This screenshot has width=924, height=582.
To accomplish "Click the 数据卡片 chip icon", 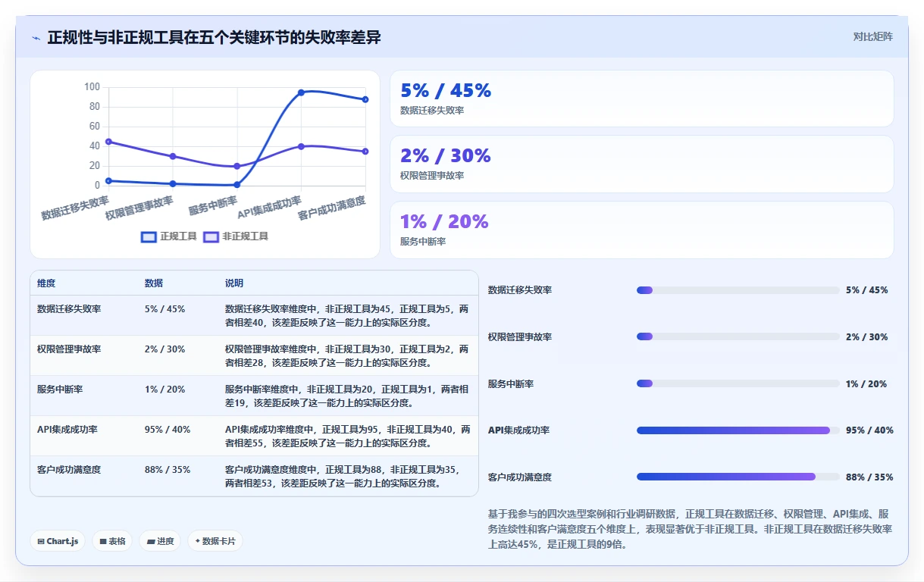I will tap(197, 541).
